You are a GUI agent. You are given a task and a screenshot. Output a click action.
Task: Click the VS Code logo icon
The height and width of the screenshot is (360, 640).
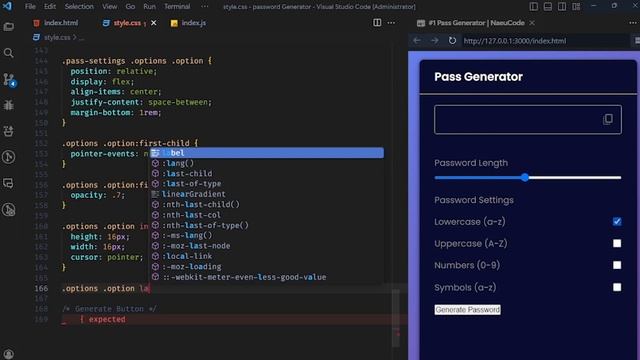[7, 6]
